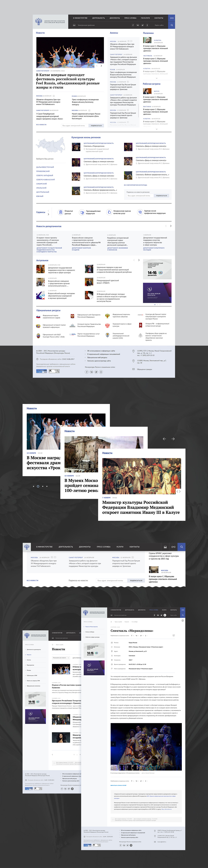The width and height of the screenshot is (208, 868).
Task: Click next arrow on Мирандолина article photo
Action: coord(179,744)
